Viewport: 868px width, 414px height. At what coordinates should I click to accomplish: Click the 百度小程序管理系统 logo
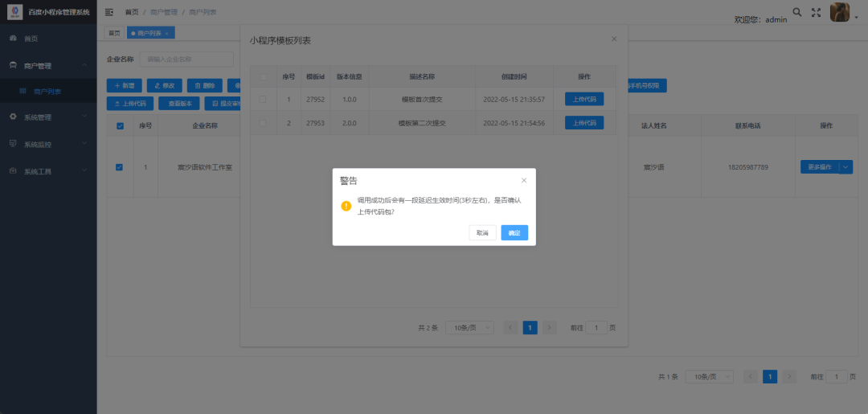pos(15,12)
